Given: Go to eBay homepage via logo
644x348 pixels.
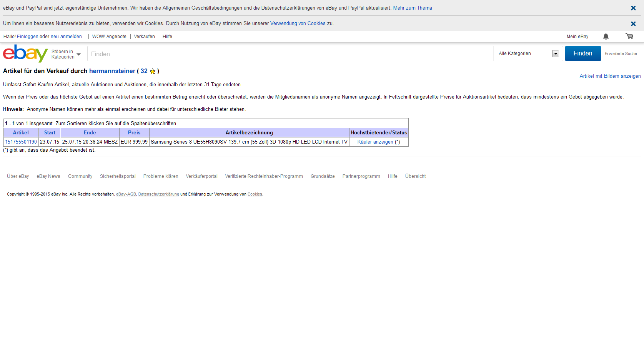Looking at the screenshot, I should click(25, 54).
